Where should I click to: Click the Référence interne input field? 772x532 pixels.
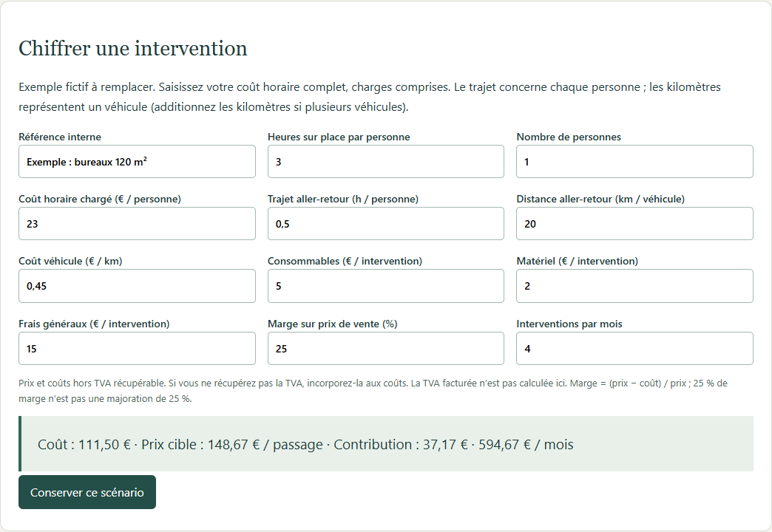[137, 161]
